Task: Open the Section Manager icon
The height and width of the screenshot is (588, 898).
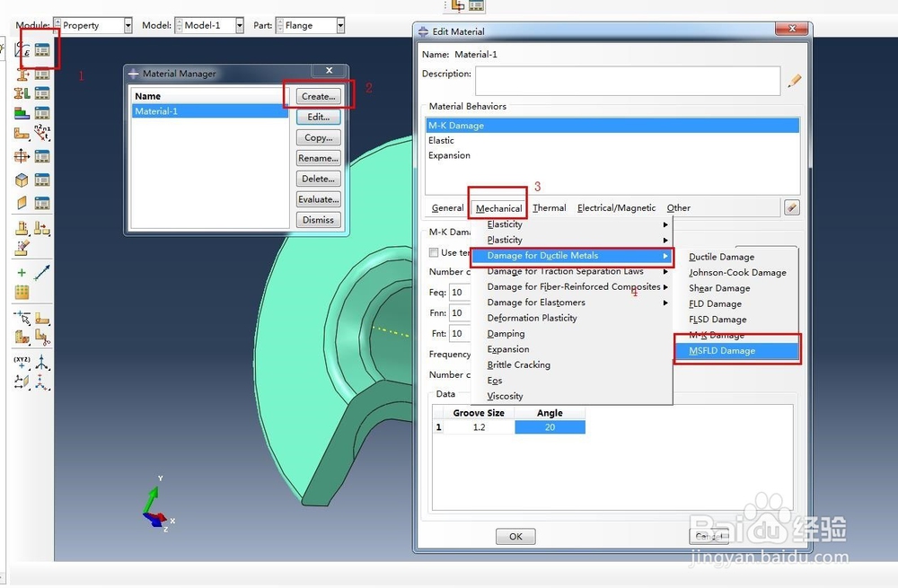Action: pyautogui.click(x=42, y=74)
